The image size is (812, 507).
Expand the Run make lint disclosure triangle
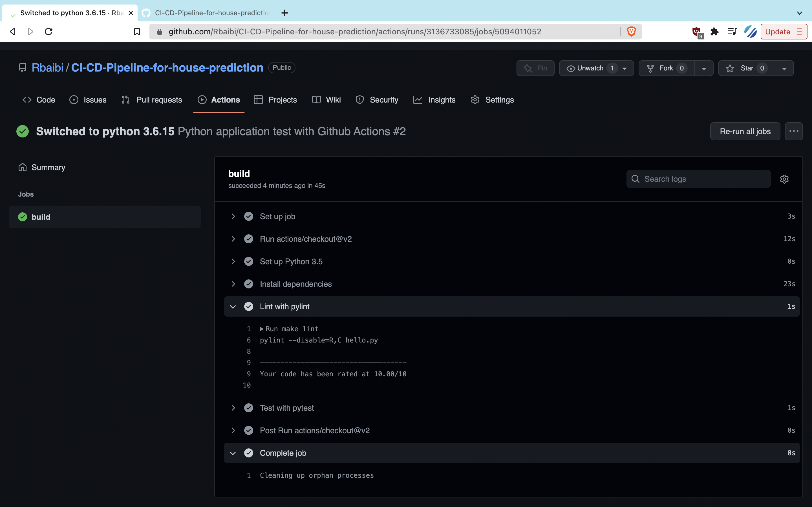(262, 329)
